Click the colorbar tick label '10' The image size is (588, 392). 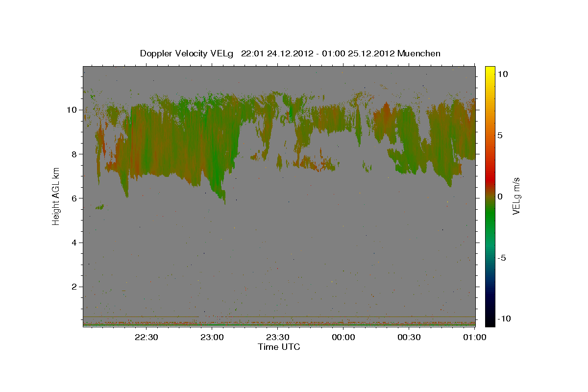[x=502, y=73]
